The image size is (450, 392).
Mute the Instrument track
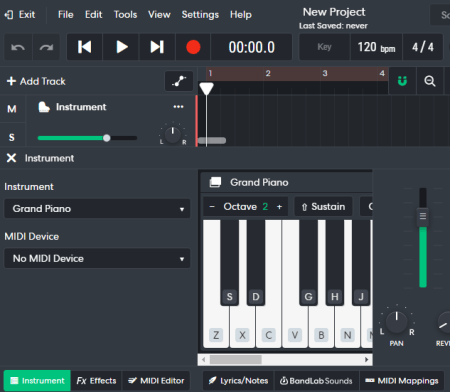12,109
